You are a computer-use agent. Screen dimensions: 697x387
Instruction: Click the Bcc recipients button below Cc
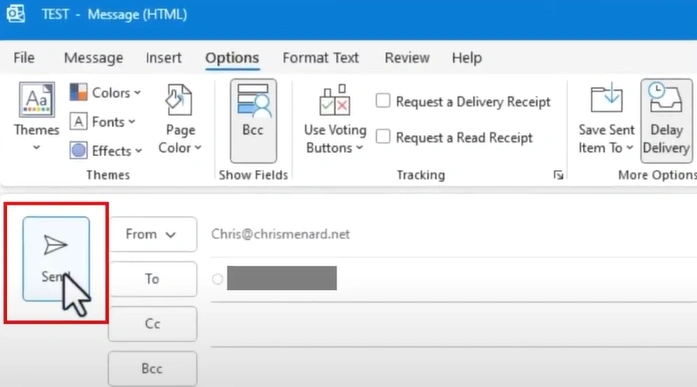click(152, 369)
